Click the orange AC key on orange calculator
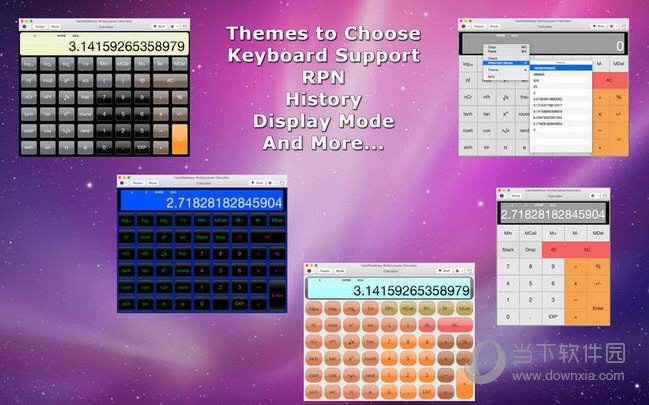The height and width of the screenshot is (405, 649). coord(455,326)
